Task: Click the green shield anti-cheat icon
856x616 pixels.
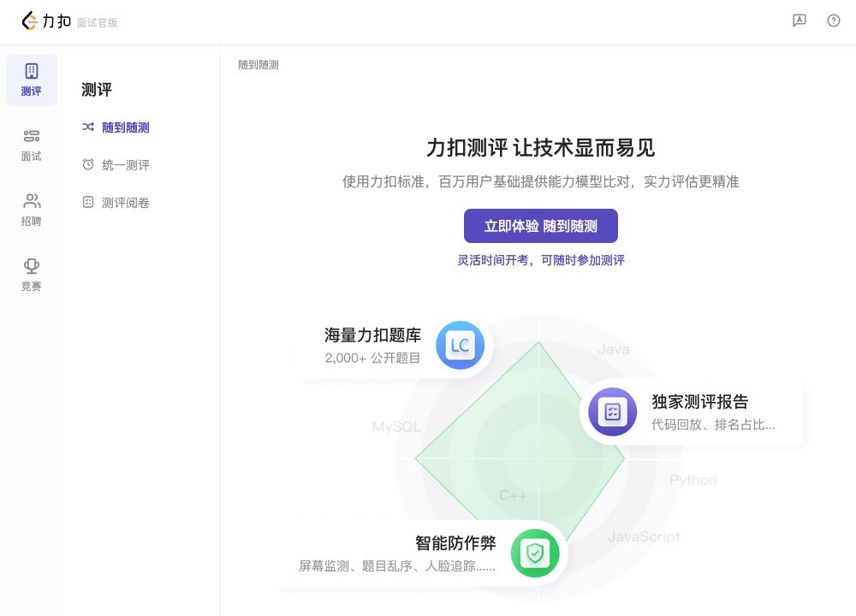Action: [x=535, y=554]
